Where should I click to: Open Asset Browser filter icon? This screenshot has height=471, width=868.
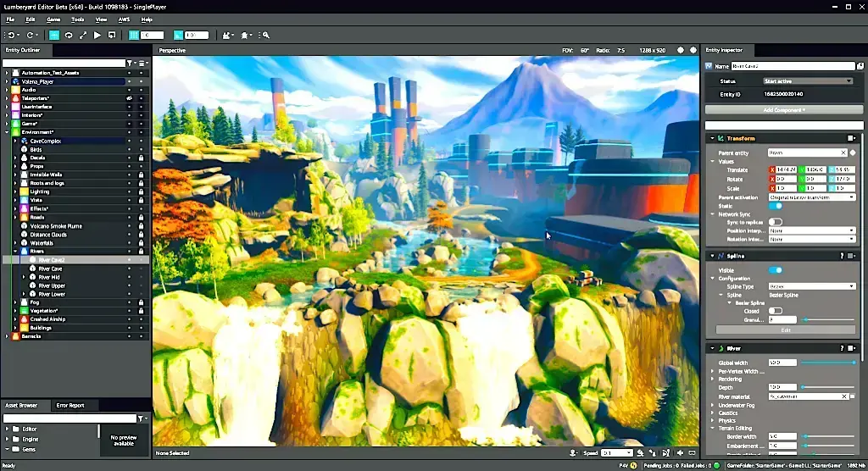[141, 418]
